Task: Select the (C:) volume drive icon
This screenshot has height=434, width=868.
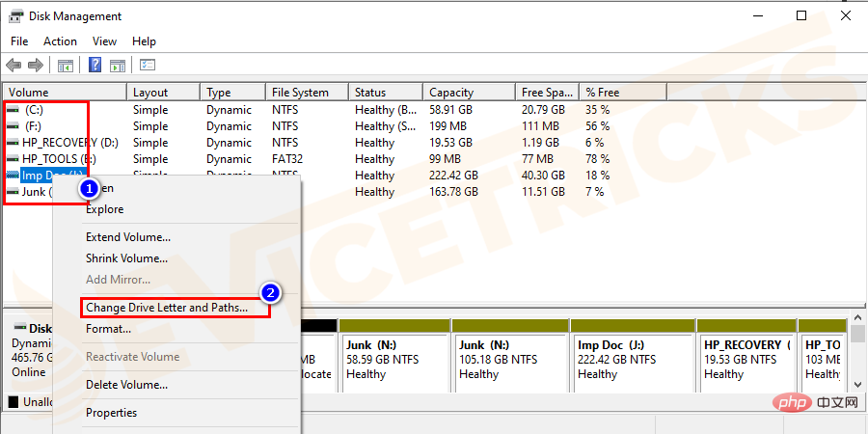Action: click(x=13, y=110)
